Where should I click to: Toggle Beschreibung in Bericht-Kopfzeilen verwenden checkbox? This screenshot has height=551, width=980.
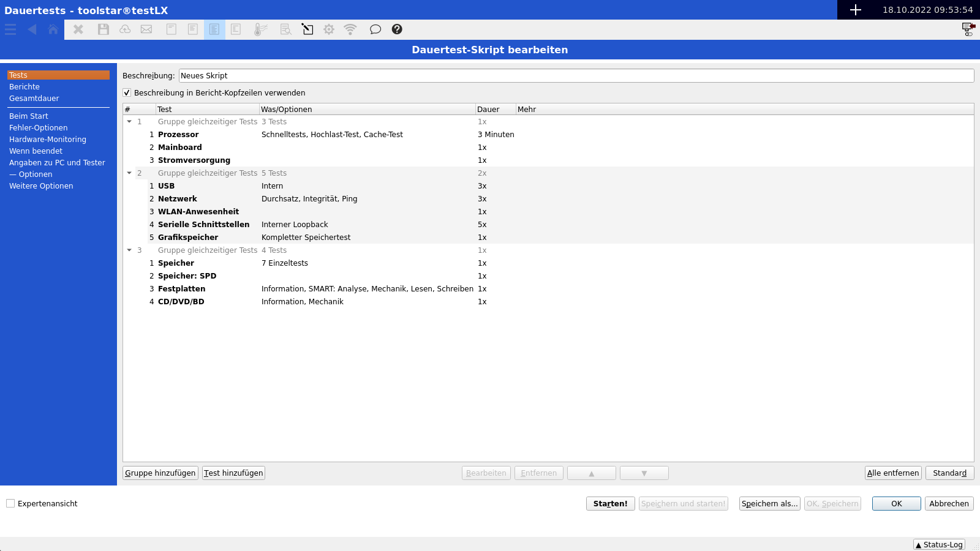point(127,93)
